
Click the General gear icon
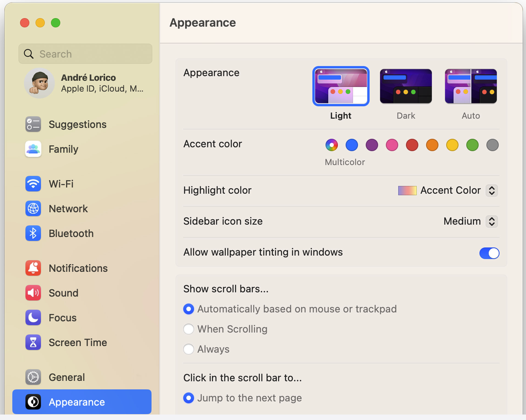(33, 377)
